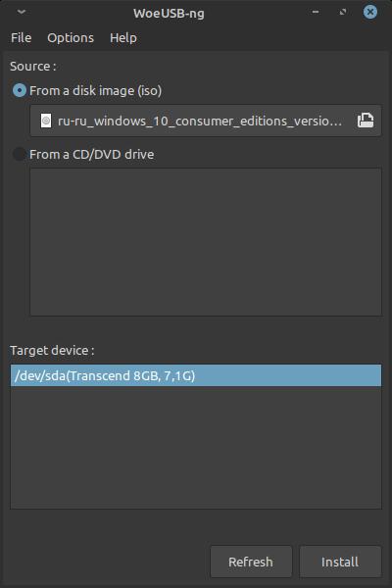Image resolution: width=392 pixels, height=588 pixels.
Task: Minimize the WoeUSB-ng window
Action: pos(316,12)
